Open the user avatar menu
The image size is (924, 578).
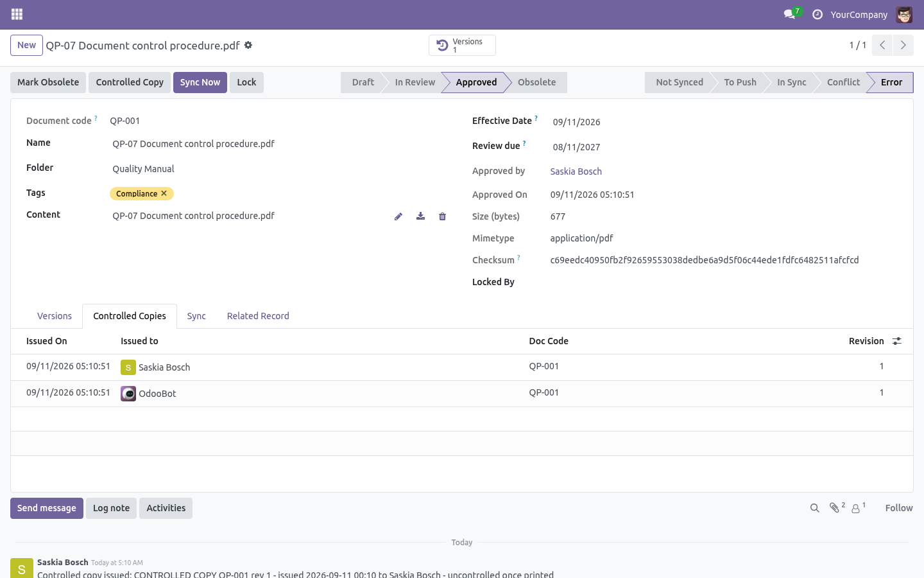tap(904, 14)
